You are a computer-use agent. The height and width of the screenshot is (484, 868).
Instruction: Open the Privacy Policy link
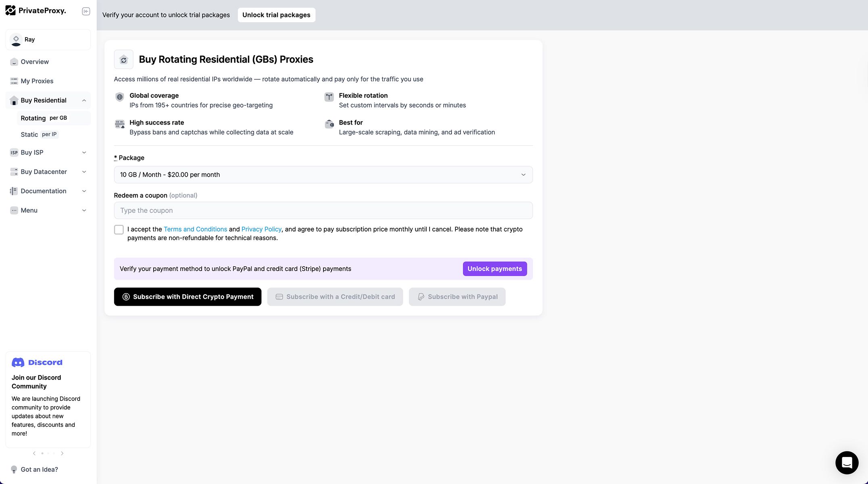click(x=261, y=229)
